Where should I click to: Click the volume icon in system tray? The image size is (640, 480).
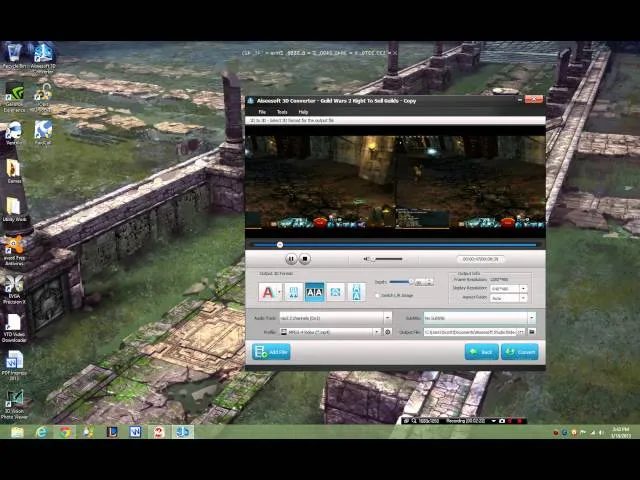pyautogui.click(x=601, y=432)
